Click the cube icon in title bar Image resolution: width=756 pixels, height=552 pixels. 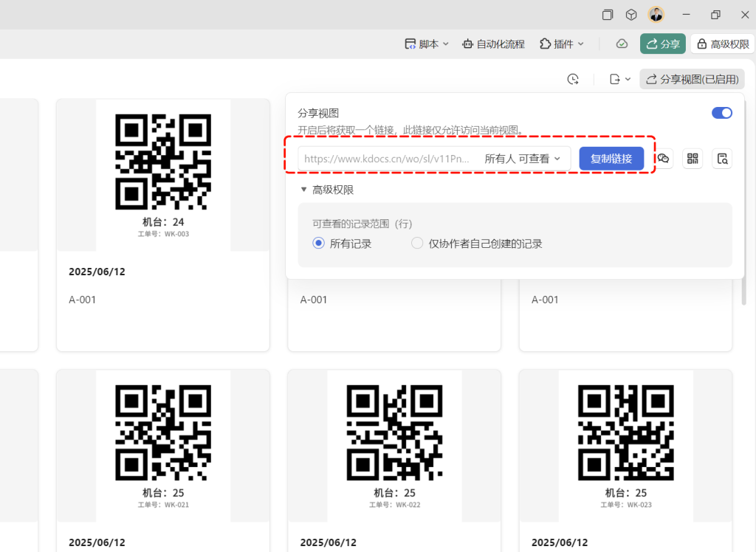pyautogui.click(x=631, y=15)
